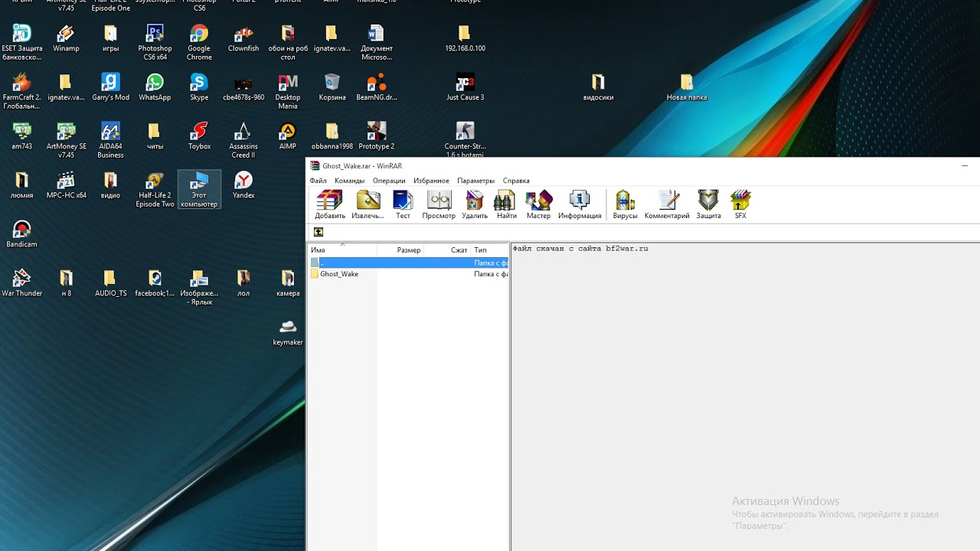
Task: Open the Операции menu
Action: [x=389, y=181]
